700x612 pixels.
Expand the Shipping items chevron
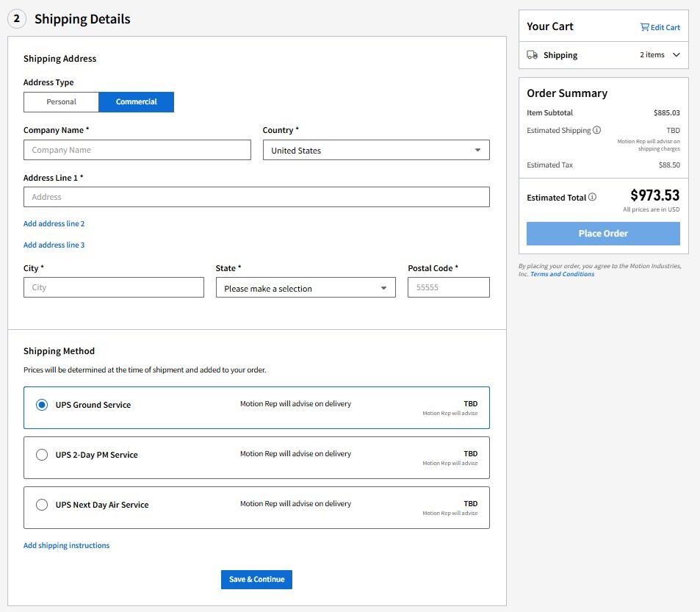[676, 55]
